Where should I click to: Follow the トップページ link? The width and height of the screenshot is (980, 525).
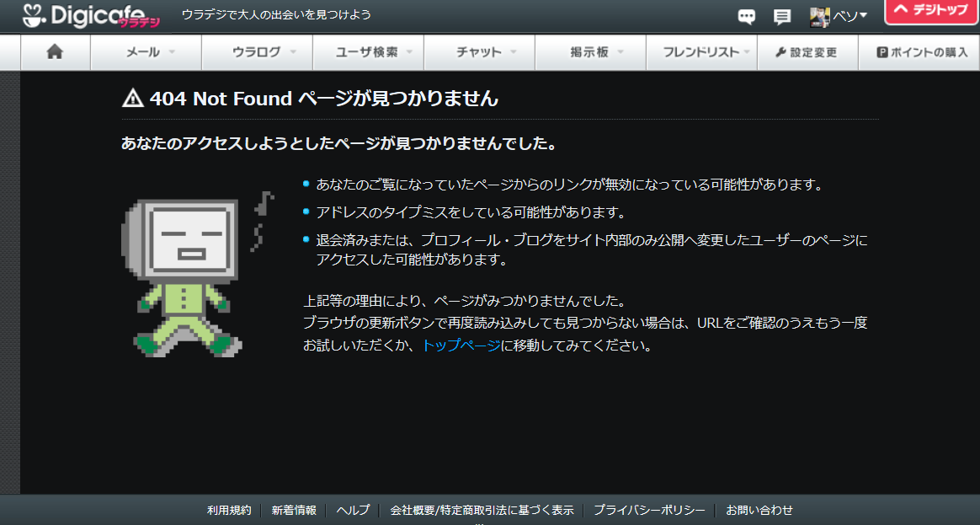pyautogui.click(x=461, y=346)
